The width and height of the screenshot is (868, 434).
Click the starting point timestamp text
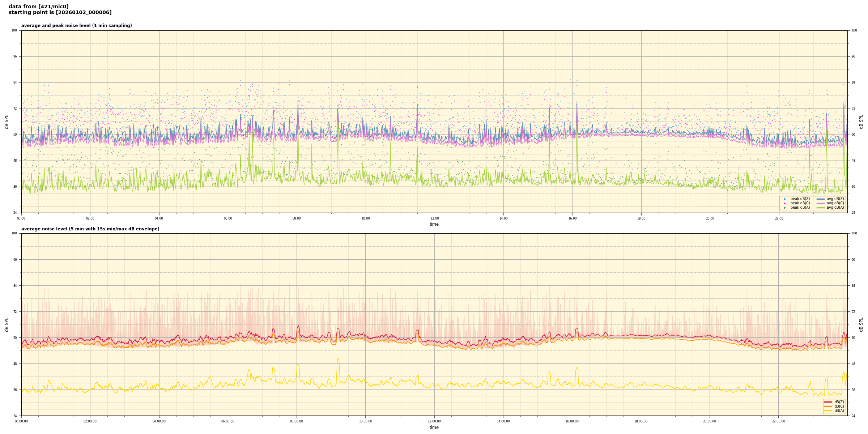pyautogui.click(x=60, y=13)
